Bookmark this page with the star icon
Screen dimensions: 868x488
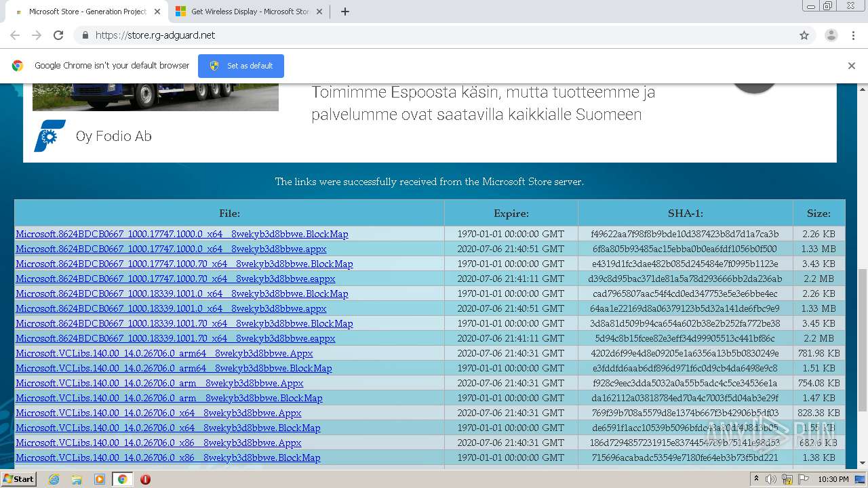pyautogui.click(x=804, y=35)
